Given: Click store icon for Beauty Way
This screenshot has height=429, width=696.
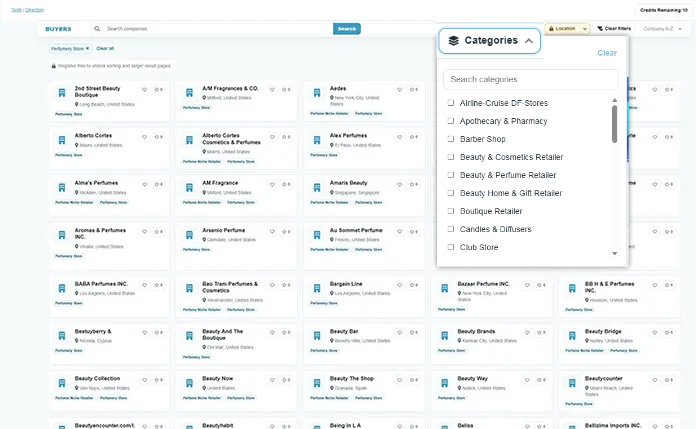Looking at the screenshot, I should coord(444,383).
